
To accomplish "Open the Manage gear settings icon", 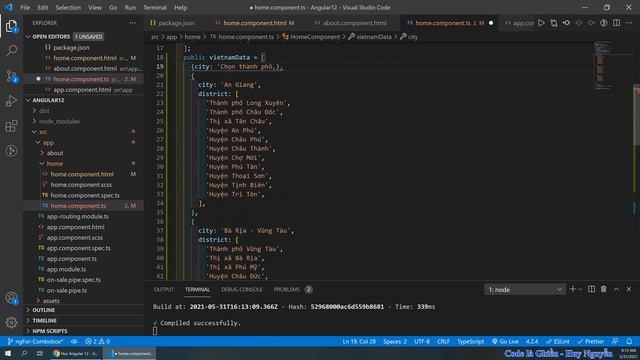I will point(11,322).
